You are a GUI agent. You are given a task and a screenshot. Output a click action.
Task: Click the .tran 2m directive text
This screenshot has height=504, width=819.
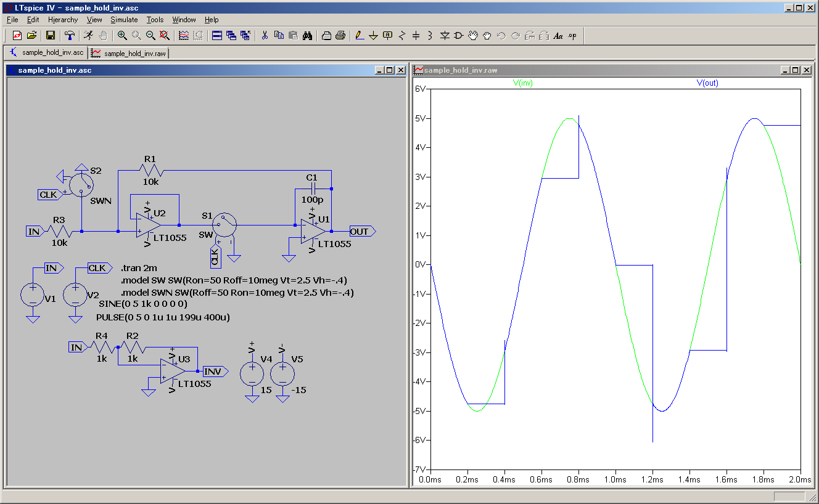pos(139,268)
